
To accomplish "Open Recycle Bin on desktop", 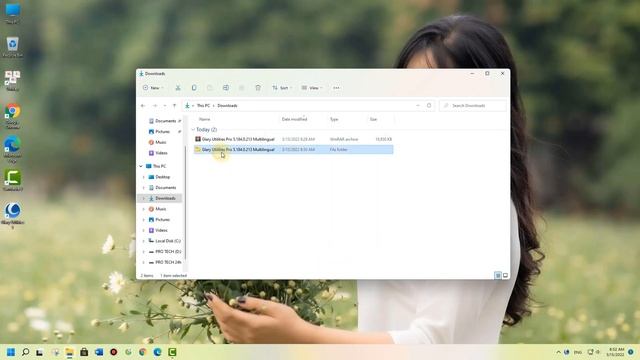I will click(13, 47).
